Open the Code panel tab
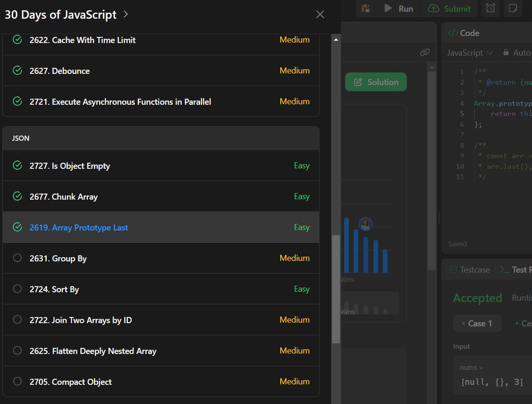The image size is (532, 404). 464,33
